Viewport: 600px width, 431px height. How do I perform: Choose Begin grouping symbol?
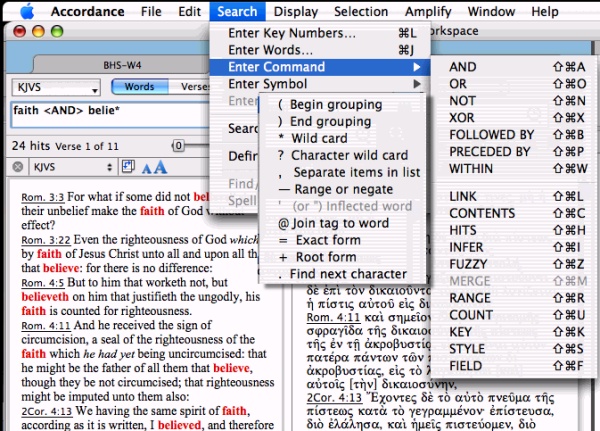tap(342, 104)
